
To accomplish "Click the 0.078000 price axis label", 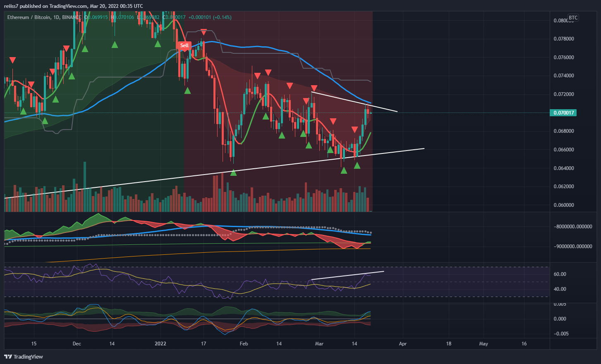I will pyautogui.click(x=564, y=39).
